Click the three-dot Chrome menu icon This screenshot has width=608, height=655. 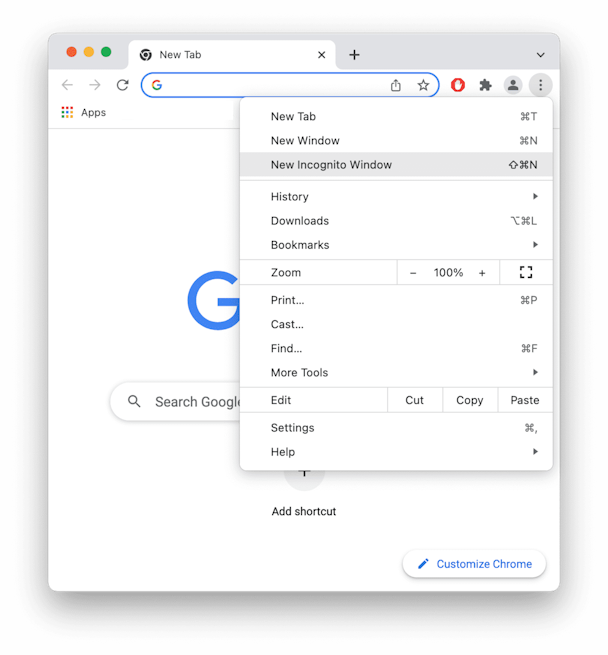pos(540,85)
